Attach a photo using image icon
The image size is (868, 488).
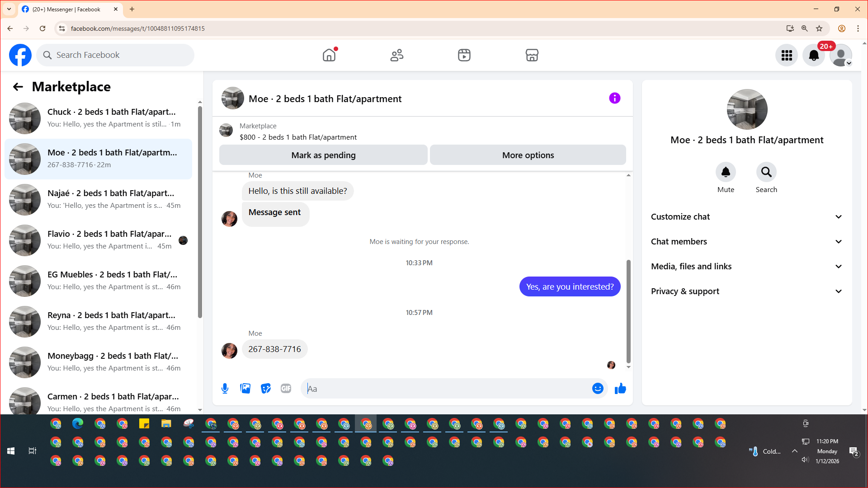245,389
